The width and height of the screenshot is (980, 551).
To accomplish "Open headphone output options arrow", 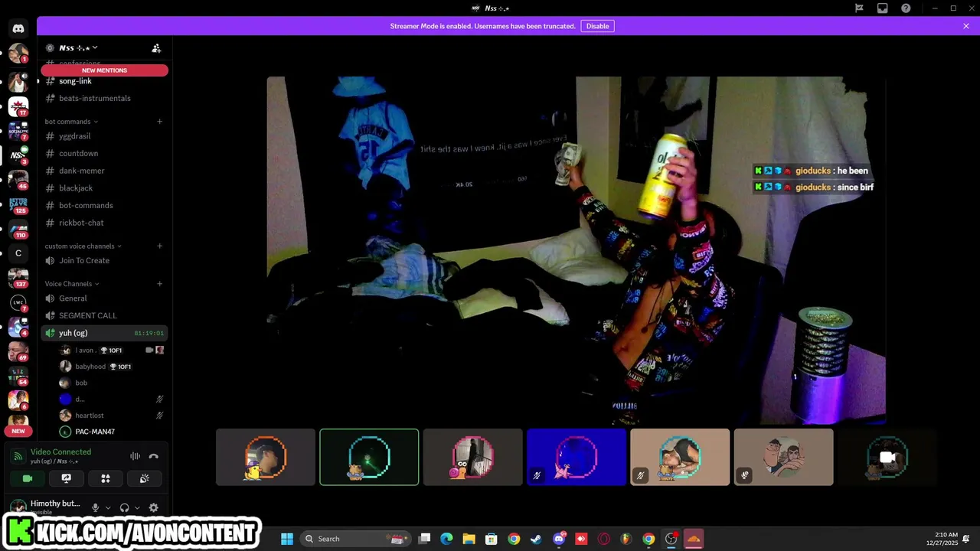I will pos(137,507).
